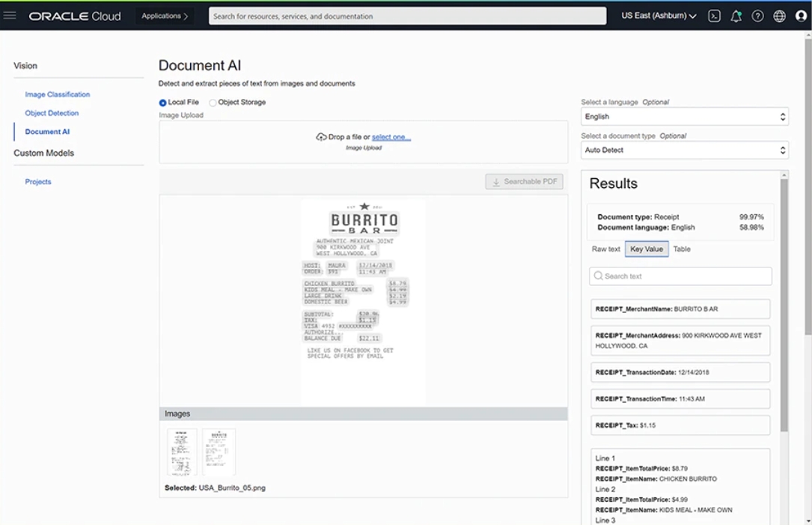
Task: Open the help question mark menu
Action: [x=757, y=16]
